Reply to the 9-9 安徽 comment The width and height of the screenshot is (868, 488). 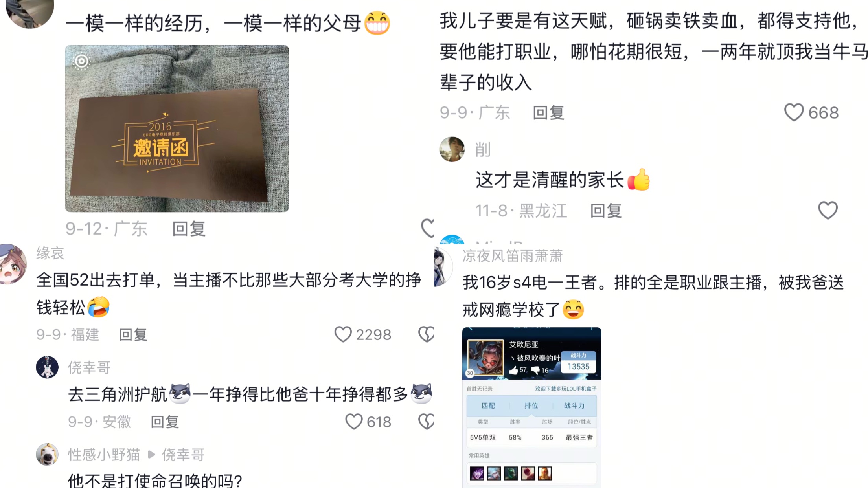tap(165, 422)
